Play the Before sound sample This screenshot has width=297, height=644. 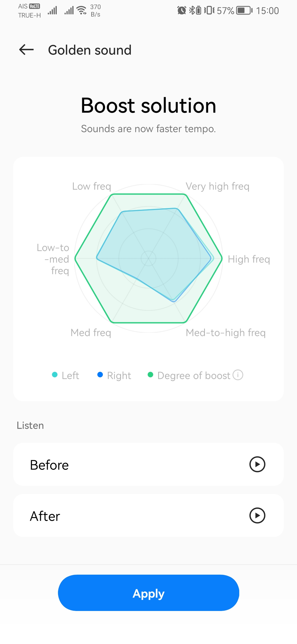click(x=257, y=464)
